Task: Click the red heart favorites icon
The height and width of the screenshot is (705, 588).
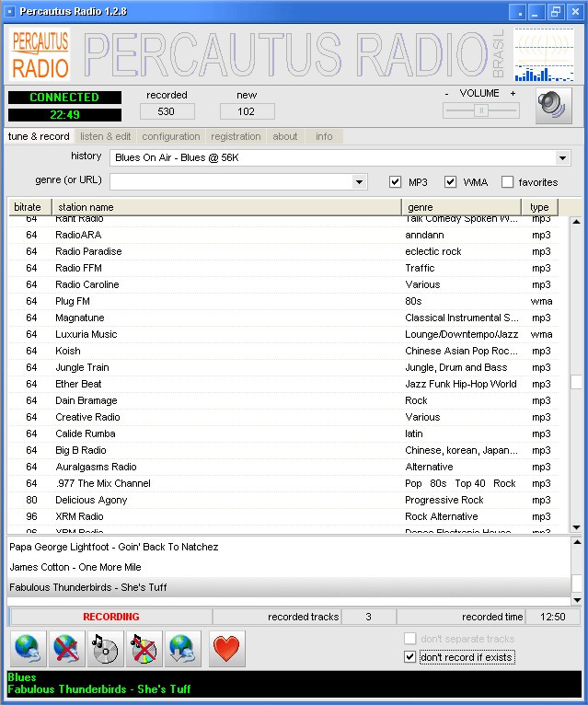Action: [x=227, y=648]
